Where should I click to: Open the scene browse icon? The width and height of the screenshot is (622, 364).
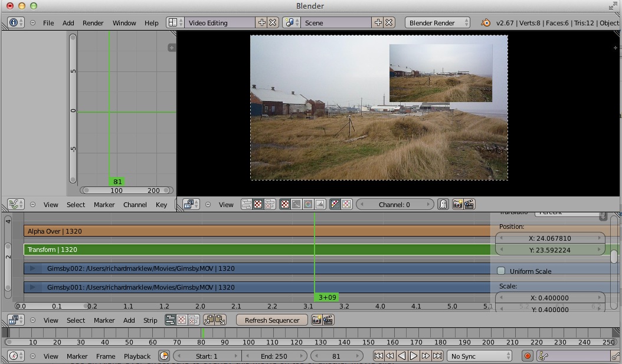click(292, 22)
